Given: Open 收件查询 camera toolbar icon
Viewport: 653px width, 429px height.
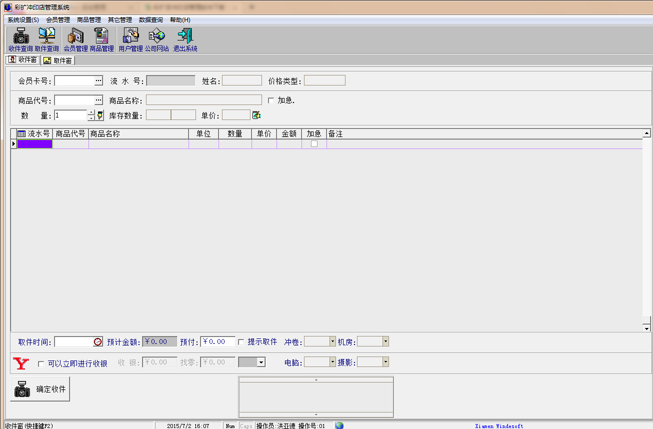Looking at the screenshot, I should click(21, 39).
